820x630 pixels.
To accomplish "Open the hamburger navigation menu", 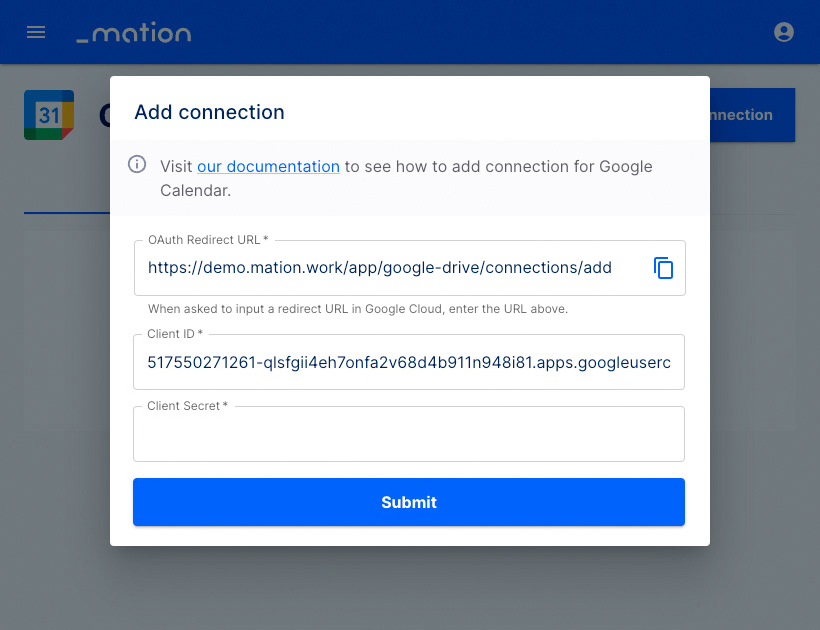I will point(36,32).
